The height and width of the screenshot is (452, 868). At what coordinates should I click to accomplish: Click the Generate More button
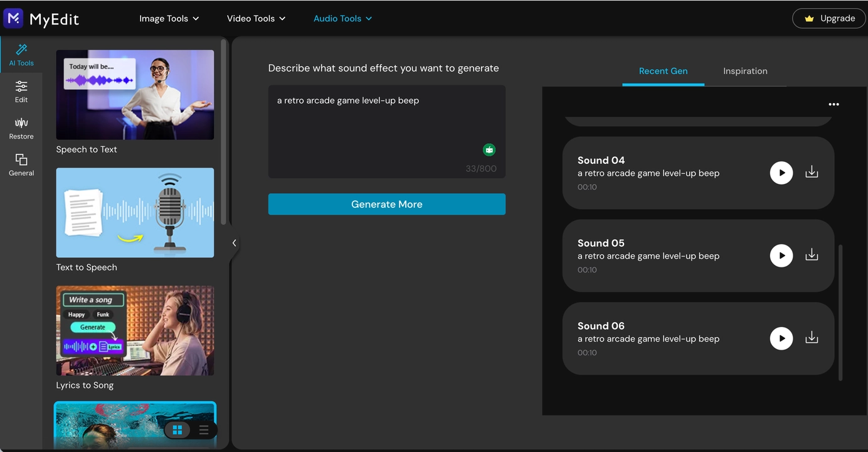pos(386,204)
